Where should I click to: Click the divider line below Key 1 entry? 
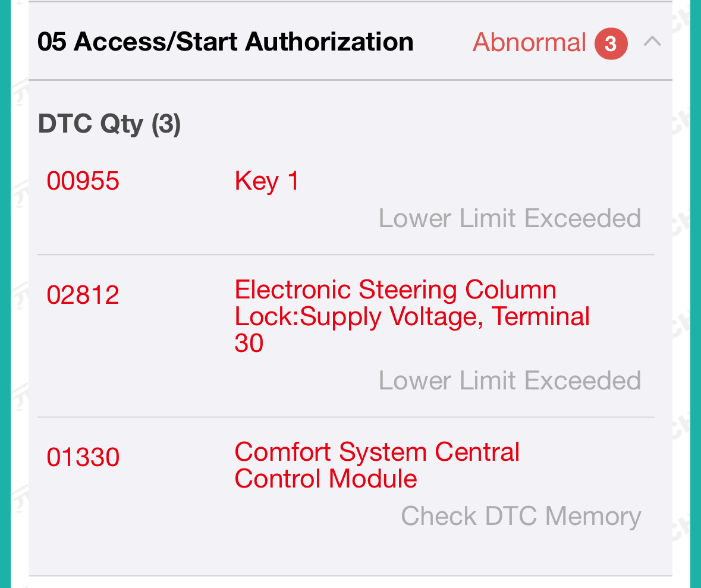pos(345,254)
